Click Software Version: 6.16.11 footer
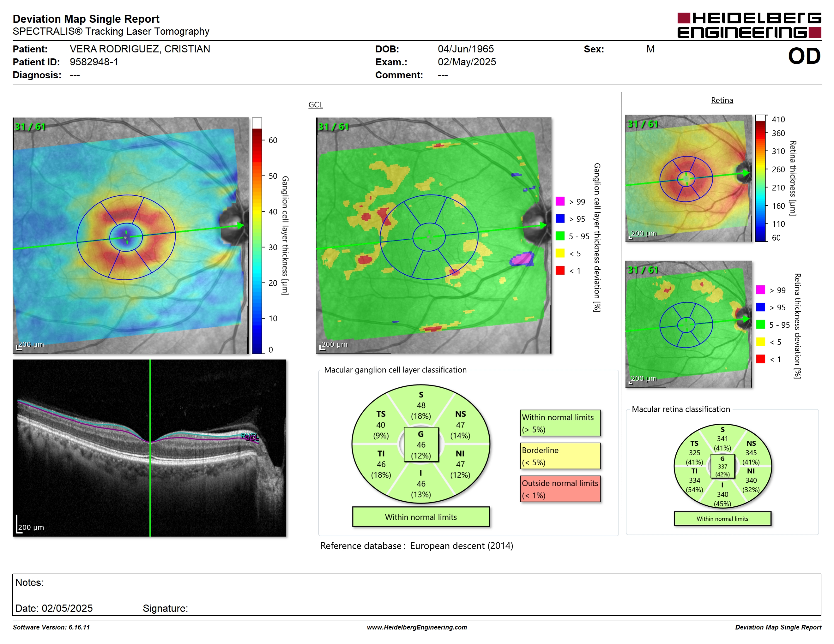 (51, 627)
